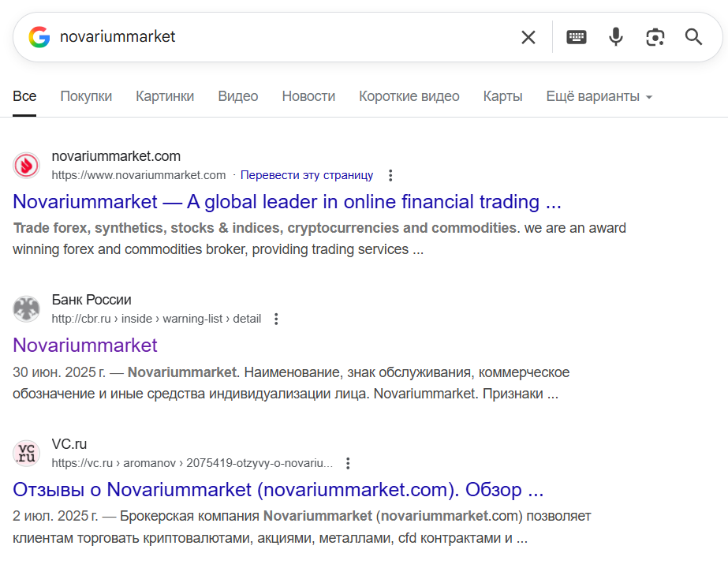Start voice search with microphone icon

coord(616,37)
